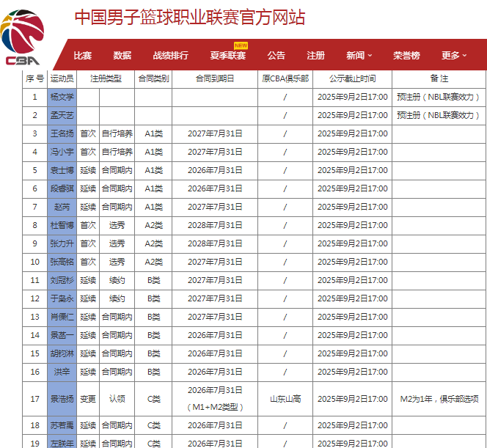Expand the 新闻 dropdown menu
The width and height of the screenshot is (487, 448).
coord(359,56)
